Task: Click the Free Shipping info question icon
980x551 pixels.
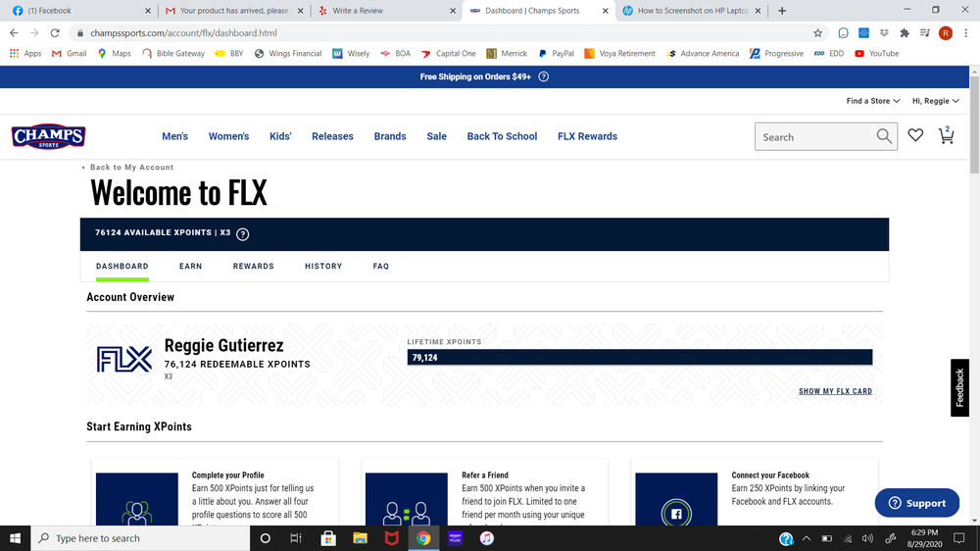Action: pos(544,76)
